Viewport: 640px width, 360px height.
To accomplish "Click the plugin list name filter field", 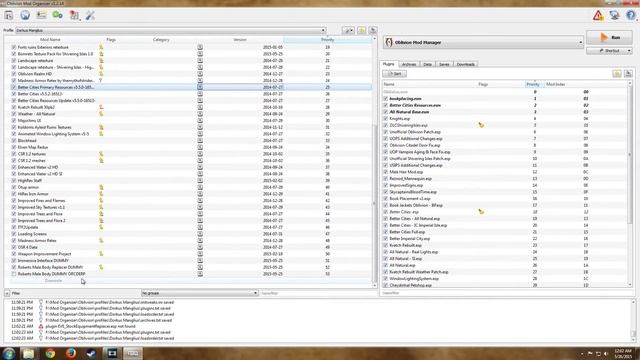I will (507, 293).
